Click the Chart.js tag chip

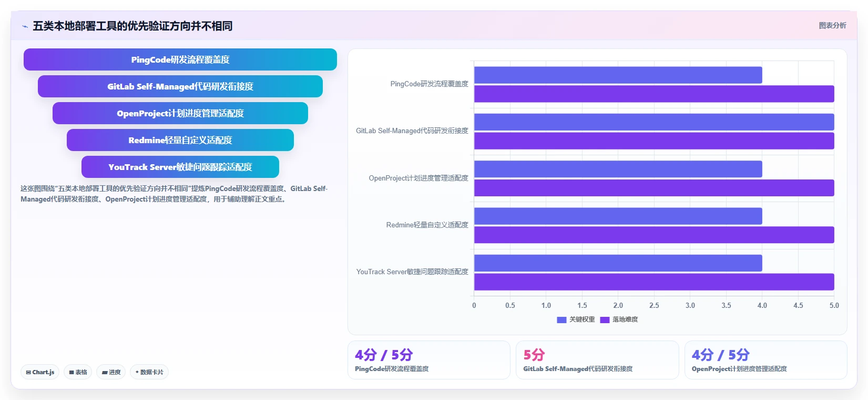point(40,372)
